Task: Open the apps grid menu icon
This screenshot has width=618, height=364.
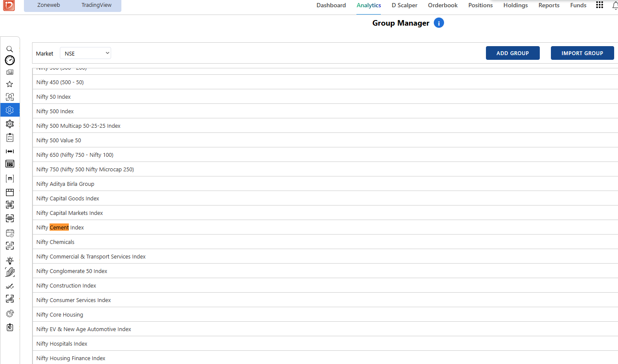Action: pyautogui.click(x=600, y=5)
